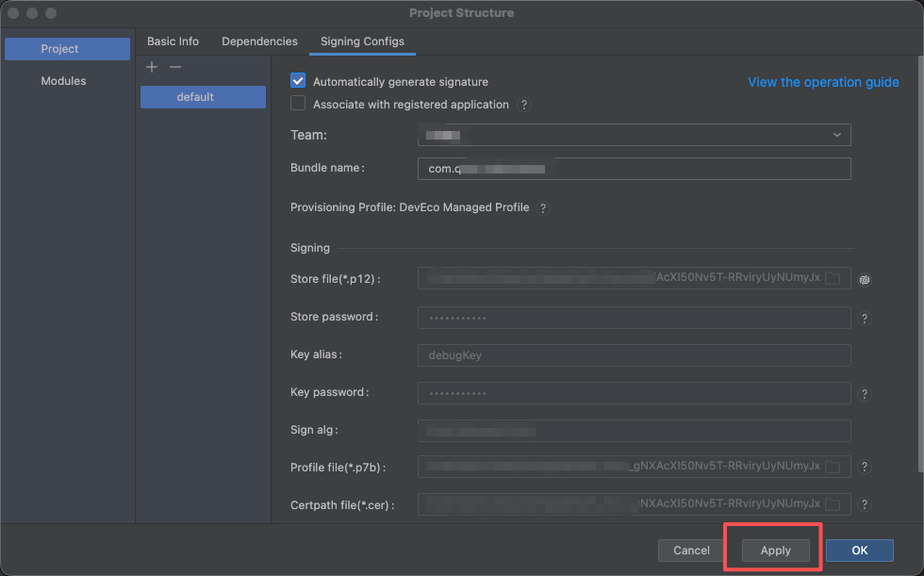Select the Signing Configs tab

tap(362, 41)
